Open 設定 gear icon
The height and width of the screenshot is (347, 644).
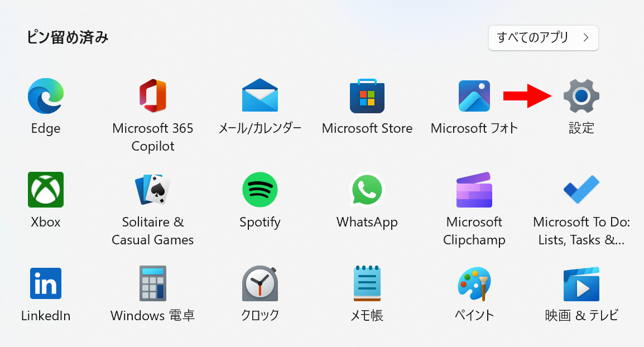581,96
